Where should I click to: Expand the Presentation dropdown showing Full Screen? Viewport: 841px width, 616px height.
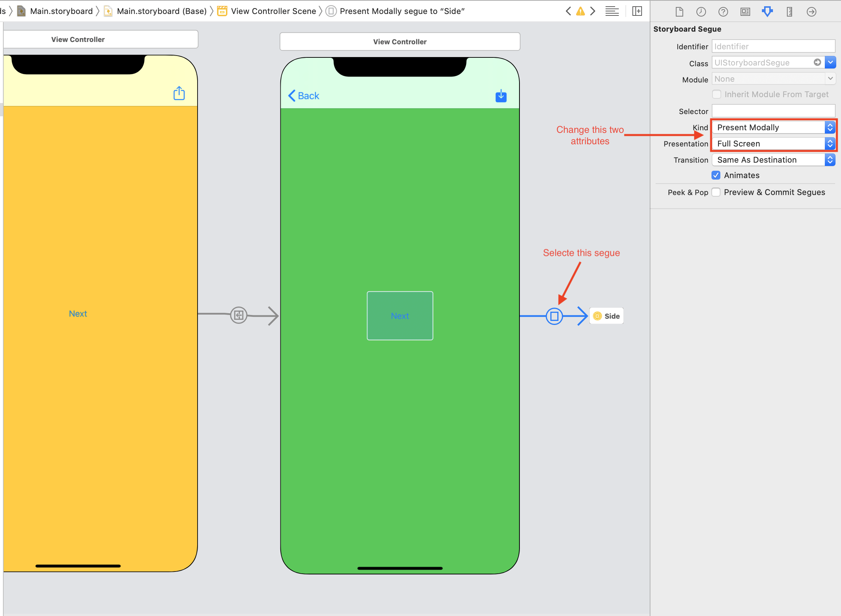pos(829,143)
